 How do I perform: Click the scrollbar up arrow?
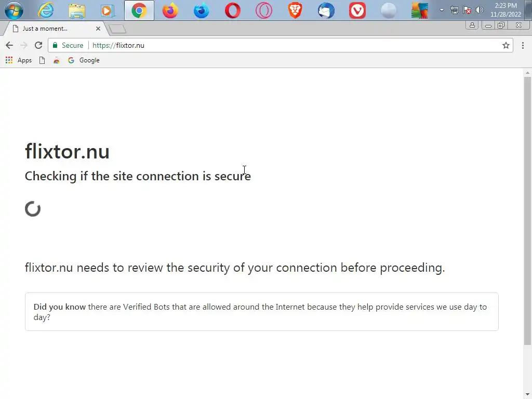pyautogui.click(x=527, y=73)
